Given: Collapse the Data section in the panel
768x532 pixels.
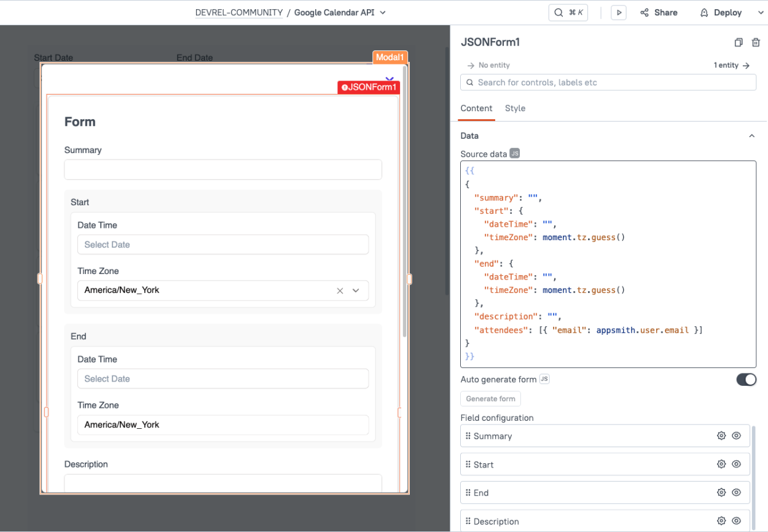Looking at the screenshot, I should tap(751, 135).
